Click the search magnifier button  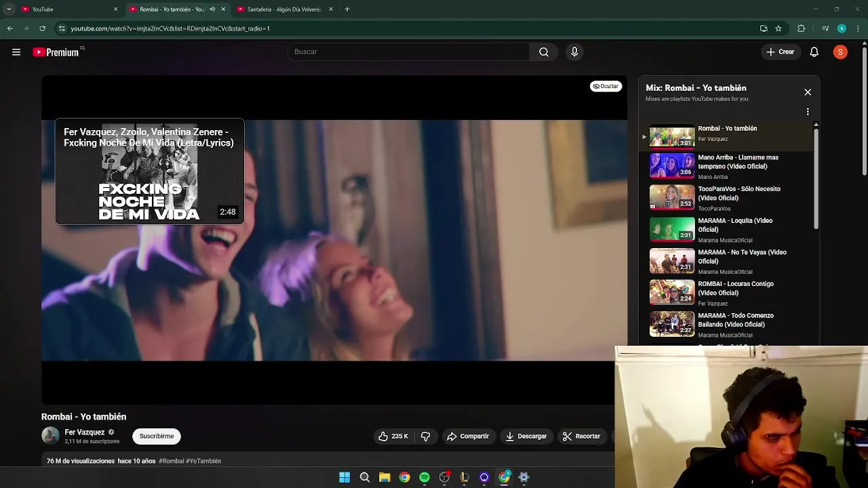click(x=544, y=52)
